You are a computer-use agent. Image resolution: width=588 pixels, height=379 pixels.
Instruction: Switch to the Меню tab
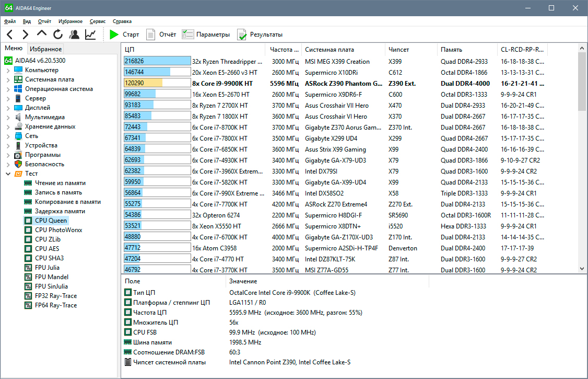tap(14, 48)
